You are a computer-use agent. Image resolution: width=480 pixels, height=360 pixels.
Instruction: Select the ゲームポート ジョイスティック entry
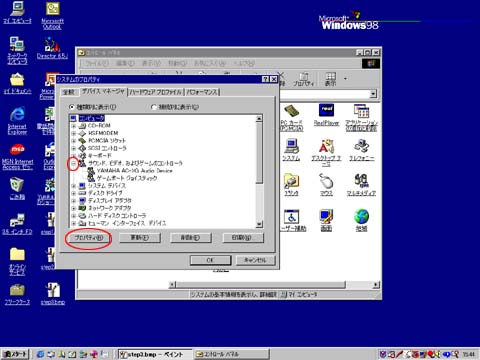click(127, 178)
